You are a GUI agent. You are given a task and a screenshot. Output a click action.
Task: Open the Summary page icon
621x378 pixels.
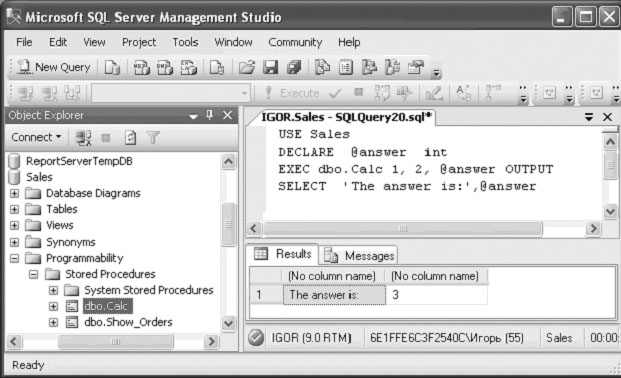(346, 67)
